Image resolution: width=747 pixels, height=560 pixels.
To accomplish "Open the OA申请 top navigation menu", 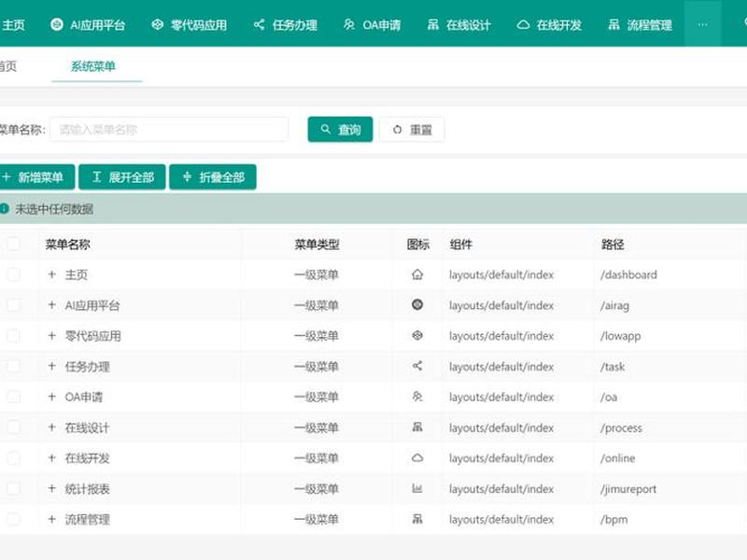I will pos(372,25).
